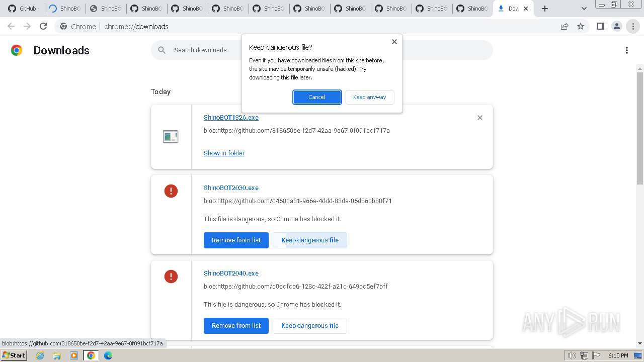
Task: Expand the tab search dropdown arrow
Action: [x=584, y=9]
